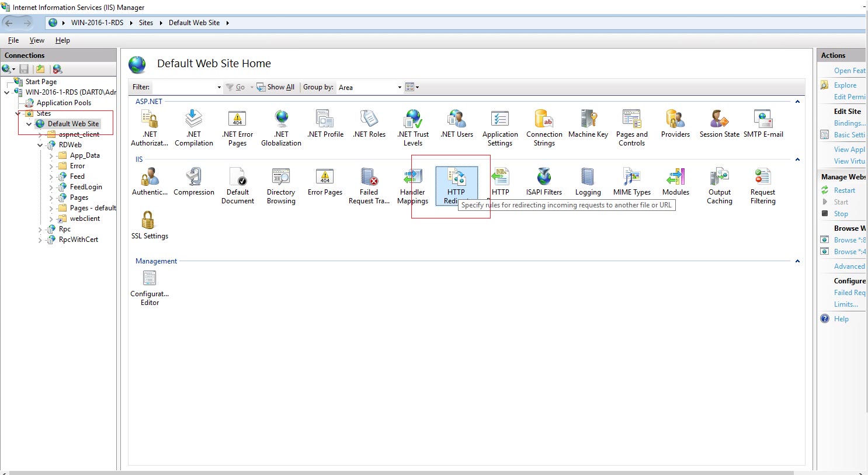Click the Filter text field

coord(183,87)
